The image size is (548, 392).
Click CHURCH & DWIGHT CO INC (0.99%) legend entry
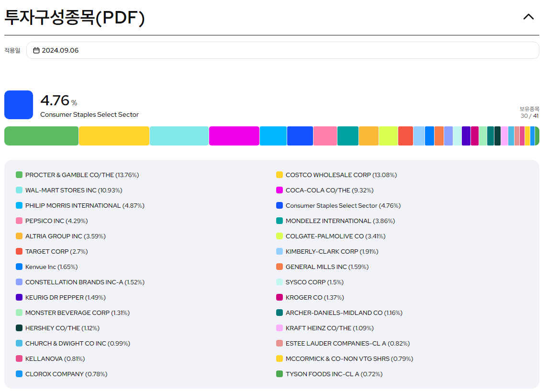[x=73, y=344]
